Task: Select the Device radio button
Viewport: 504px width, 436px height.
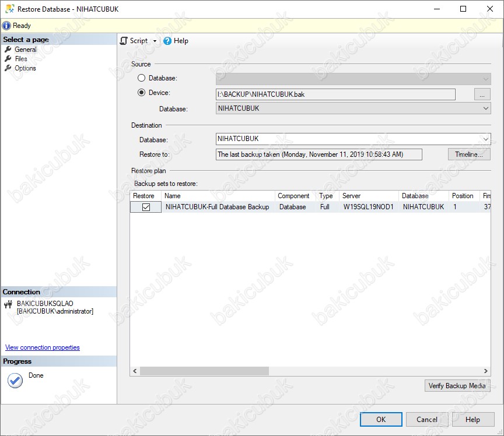Action: (x=141, y=93)
